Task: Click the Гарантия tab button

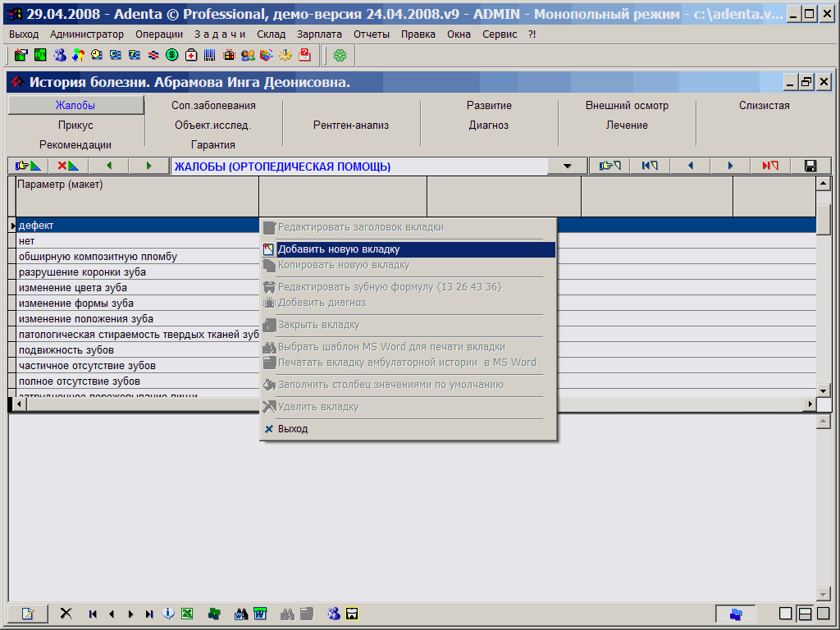Action: (213, 145)
